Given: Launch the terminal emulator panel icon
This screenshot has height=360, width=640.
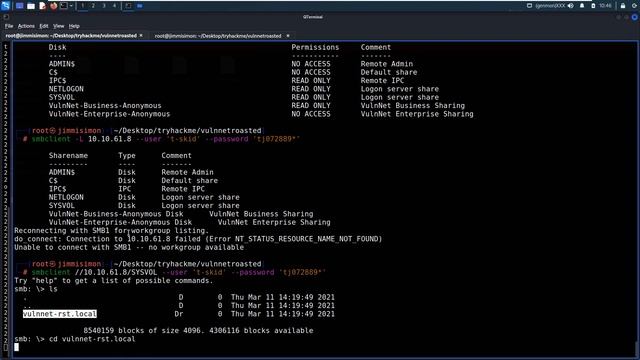Looking at the screenshot, I should [x=64, y=6].
